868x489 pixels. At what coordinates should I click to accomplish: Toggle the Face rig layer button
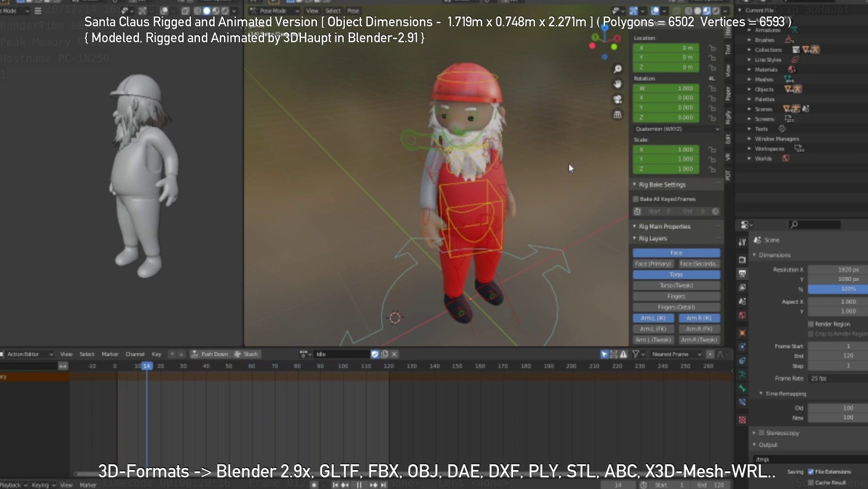676,253
